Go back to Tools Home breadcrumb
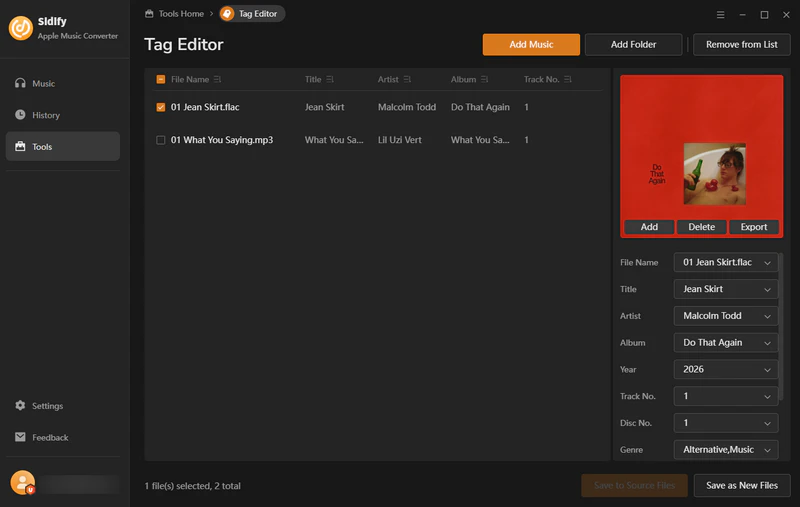Viewport: 800px width, 507px height. [174, 14]
